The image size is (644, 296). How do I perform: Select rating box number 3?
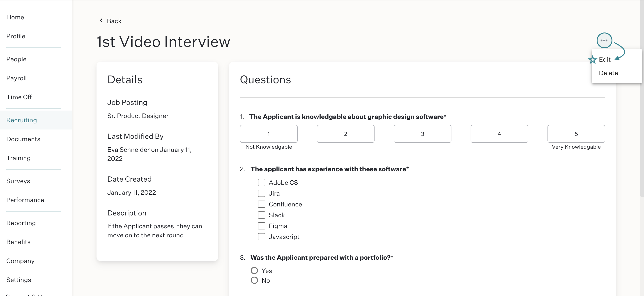[422, 134]
